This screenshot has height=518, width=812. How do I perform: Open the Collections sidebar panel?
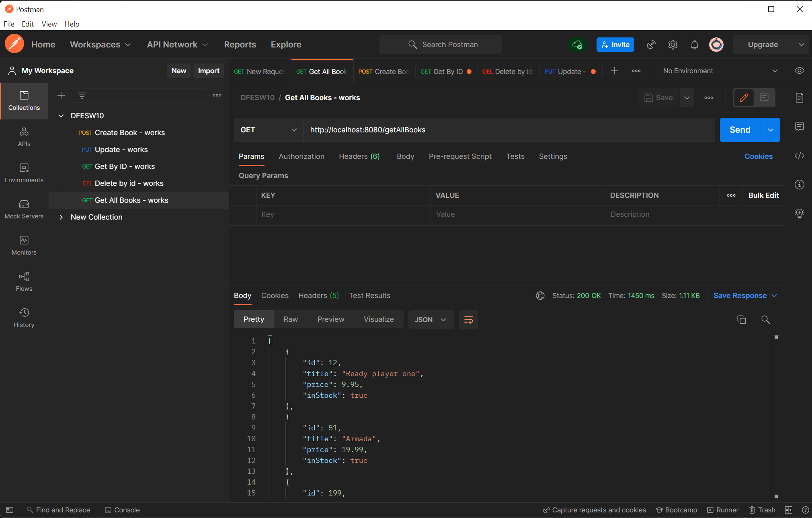pos(24,101)
